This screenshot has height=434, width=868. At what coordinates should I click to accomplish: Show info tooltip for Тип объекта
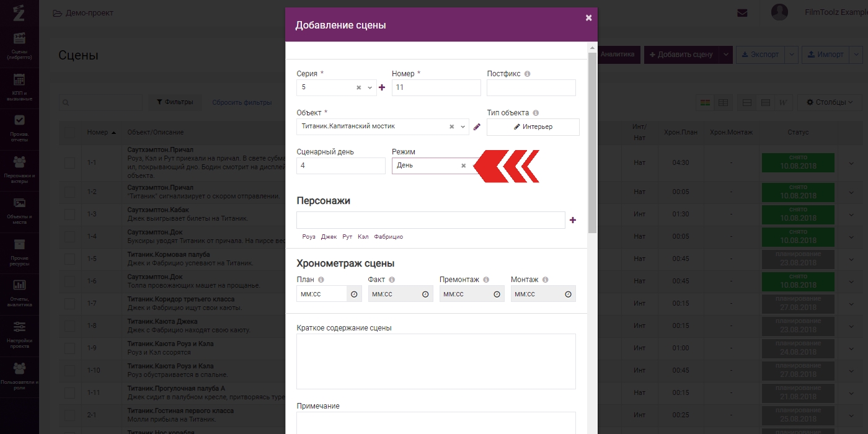536,113
